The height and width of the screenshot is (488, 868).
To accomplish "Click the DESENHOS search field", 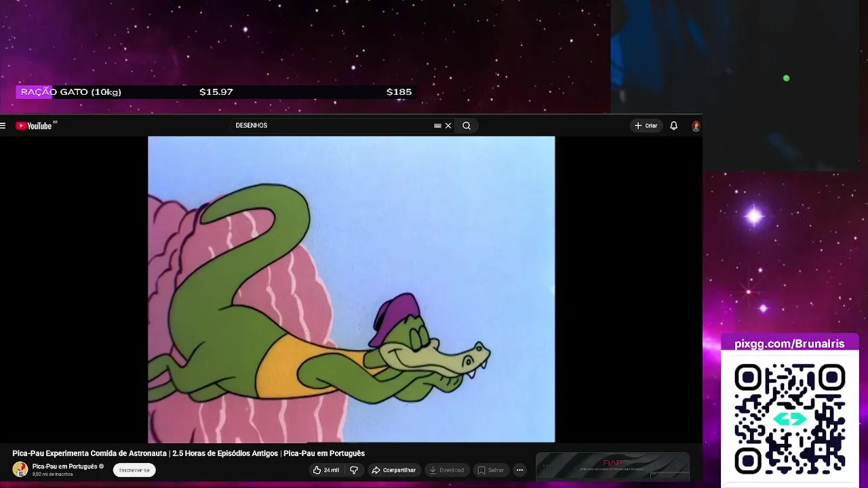I will [332, 125].
